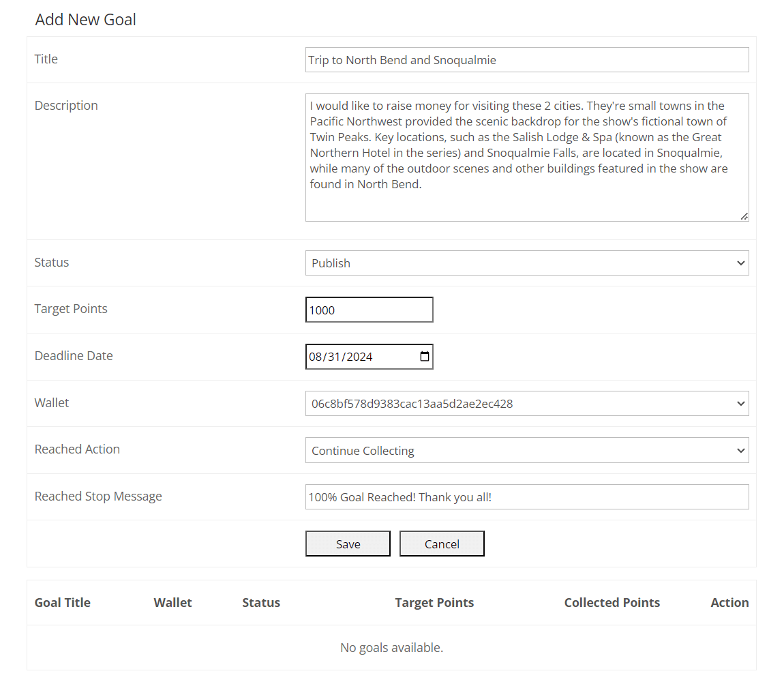Click the Goal Title column header

[63, 603]
